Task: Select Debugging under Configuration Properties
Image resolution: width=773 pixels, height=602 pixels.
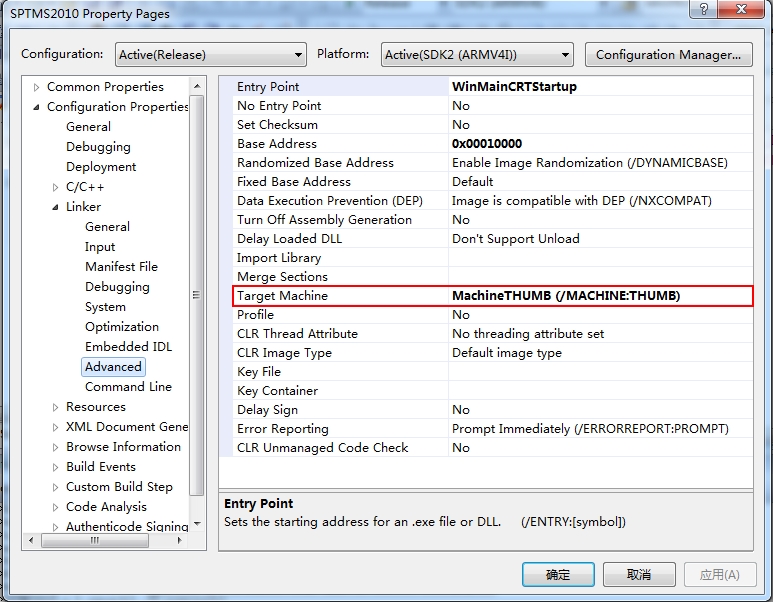Action: (x=98, y=147)
